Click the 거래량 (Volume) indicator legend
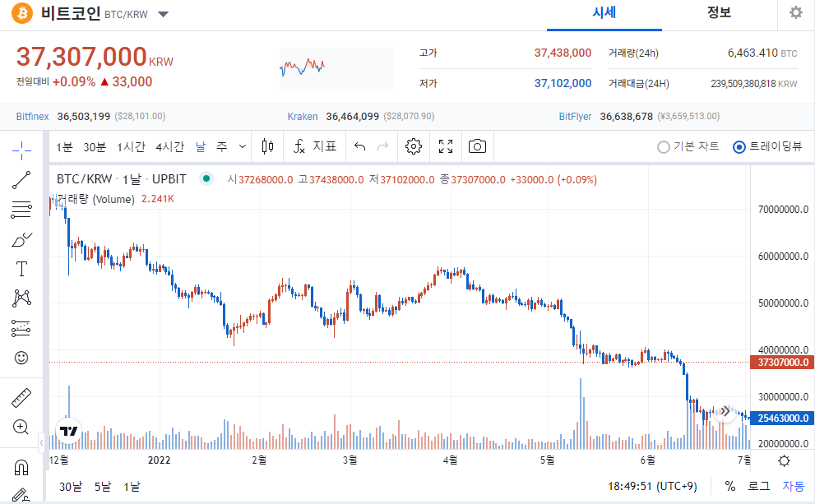 click(95, 199)
